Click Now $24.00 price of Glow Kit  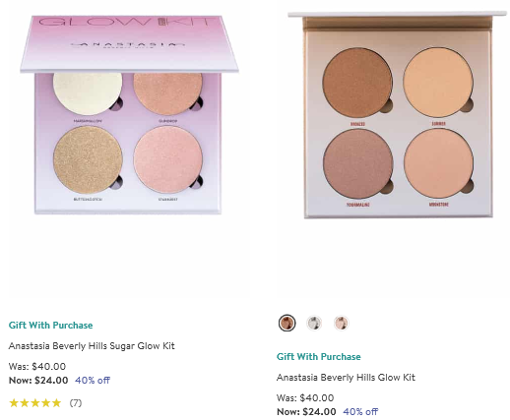tap(306, 412)
